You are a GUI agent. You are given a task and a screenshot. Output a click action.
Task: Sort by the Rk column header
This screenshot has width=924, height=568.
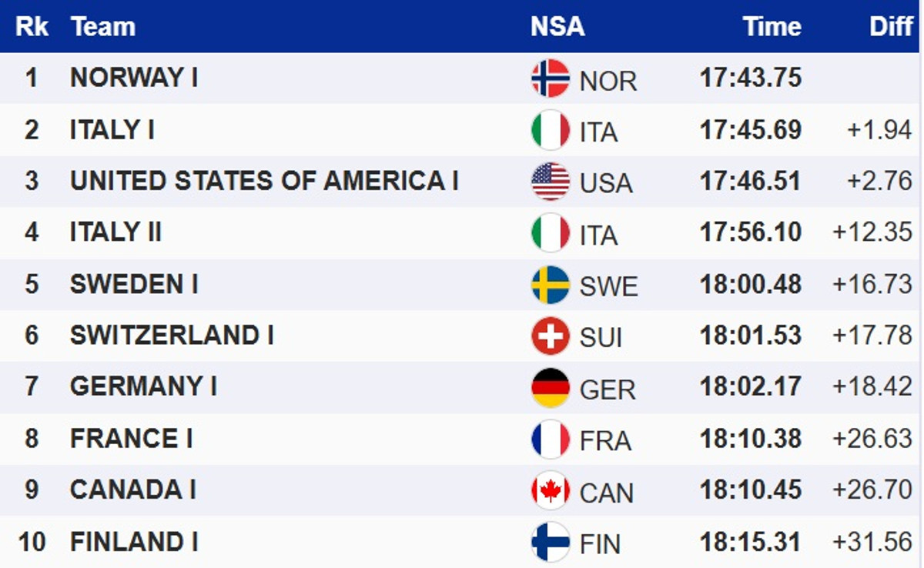click(32, 27)
